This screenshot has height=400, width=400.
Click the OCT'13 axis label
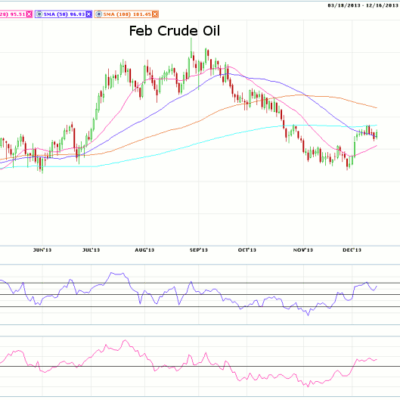pos(247,250)
